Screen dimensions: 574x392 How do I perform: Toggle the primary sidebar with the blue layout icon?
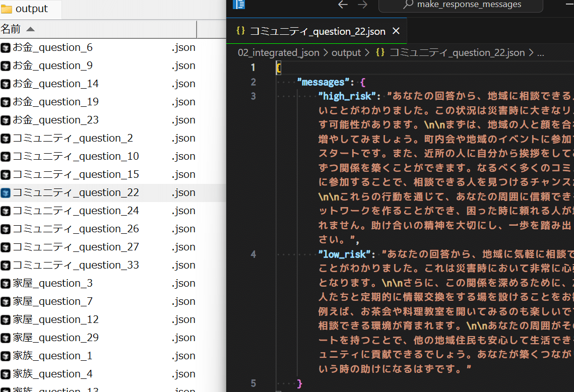[x=238, y=5]
